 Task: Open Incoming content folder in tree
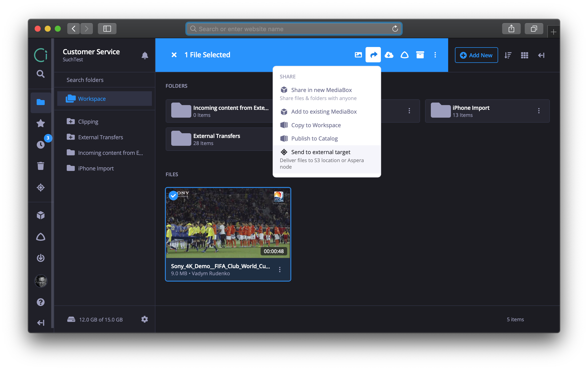(104, 153)
